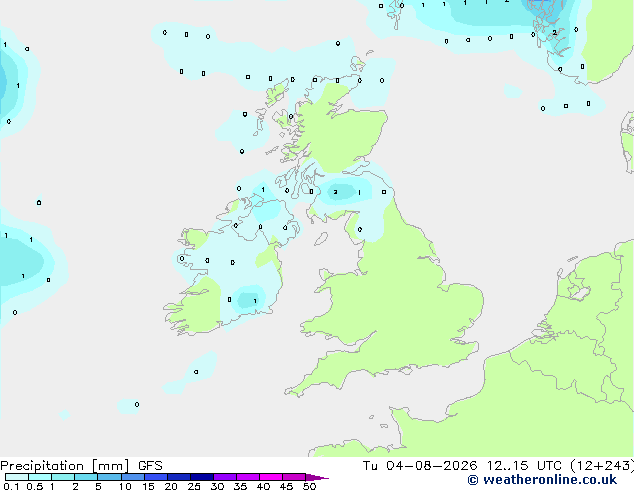Click the '25' value on the legend scale
This screenshot has height=490, width=634.
[x=194, y=486]
